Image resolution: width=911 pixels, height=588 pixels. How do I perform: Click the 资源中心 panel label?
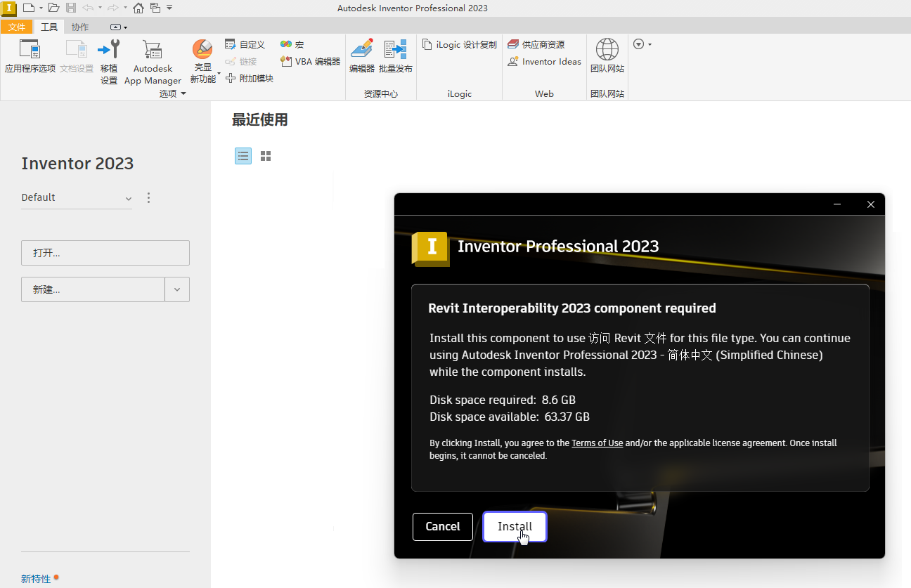tap(381, 94)
